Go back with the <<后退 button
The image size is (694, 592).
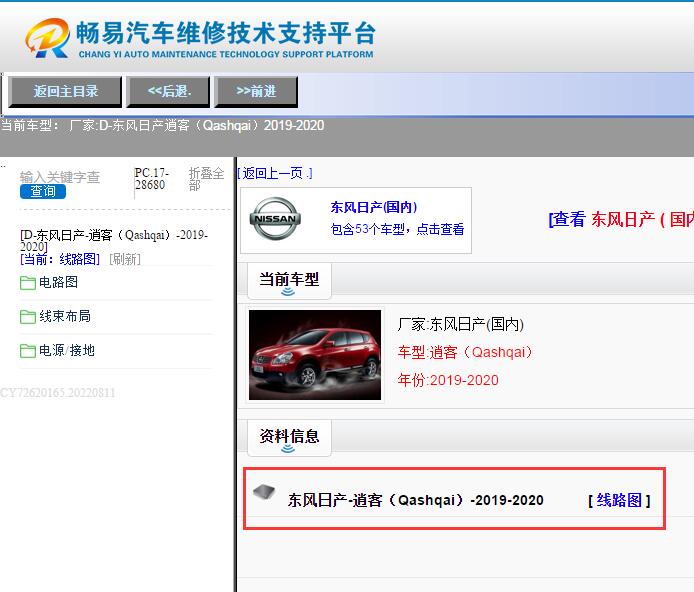click(168, 91)
